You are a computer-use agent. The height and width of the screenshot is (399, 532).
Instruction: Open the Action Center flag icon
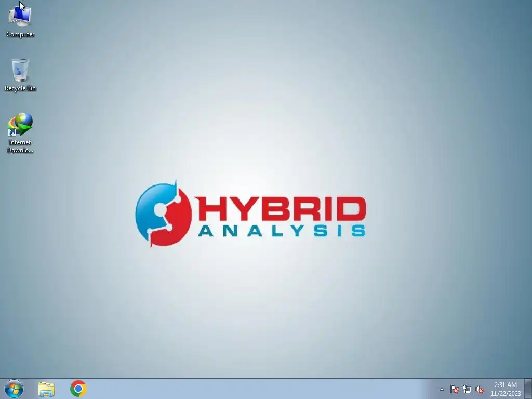click(454, 390)
